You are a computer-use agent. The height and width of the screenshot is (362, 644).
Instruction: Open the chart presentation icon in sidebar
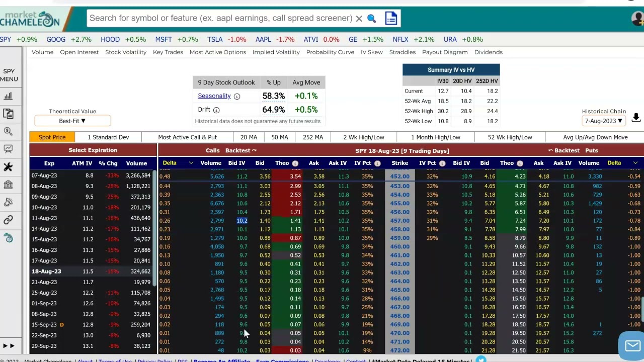pyautogui.click(x=8, y=149)
